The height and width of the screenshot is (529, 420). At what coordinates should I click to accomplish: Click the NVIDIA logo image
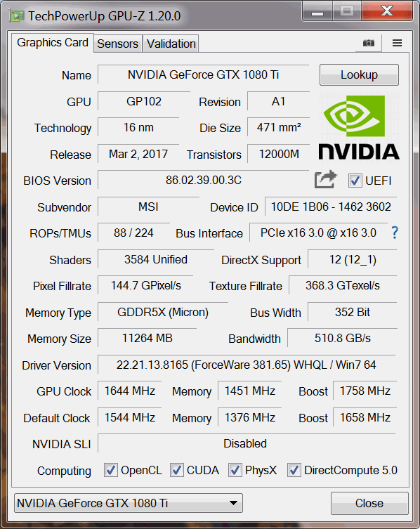(x=359, y=127)
